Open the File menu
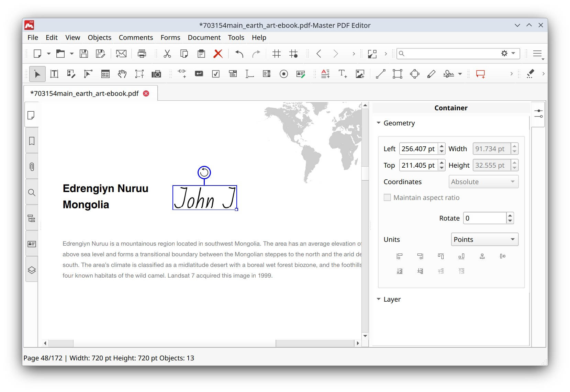The height and width of the screenshot is (392, 570). pos(33,37)
